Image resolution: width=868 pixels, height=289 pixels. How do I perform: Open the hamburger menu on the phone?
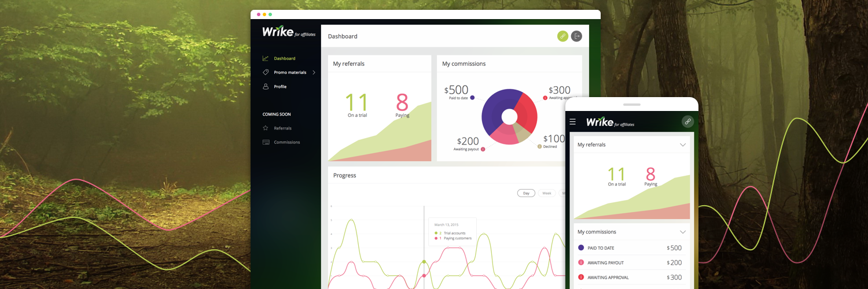coord(573,121)
